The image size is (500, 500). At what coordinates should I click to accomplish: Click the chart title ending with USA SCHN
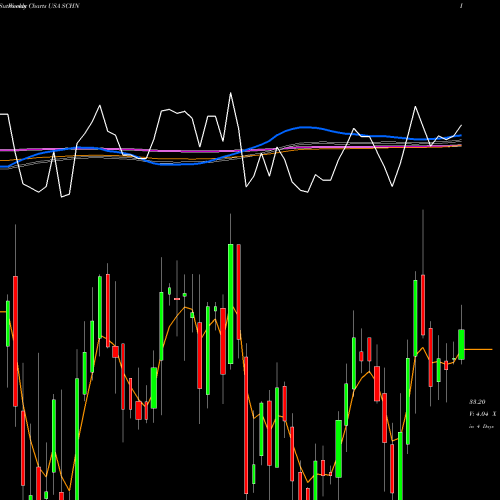click(x=40, y=6)
